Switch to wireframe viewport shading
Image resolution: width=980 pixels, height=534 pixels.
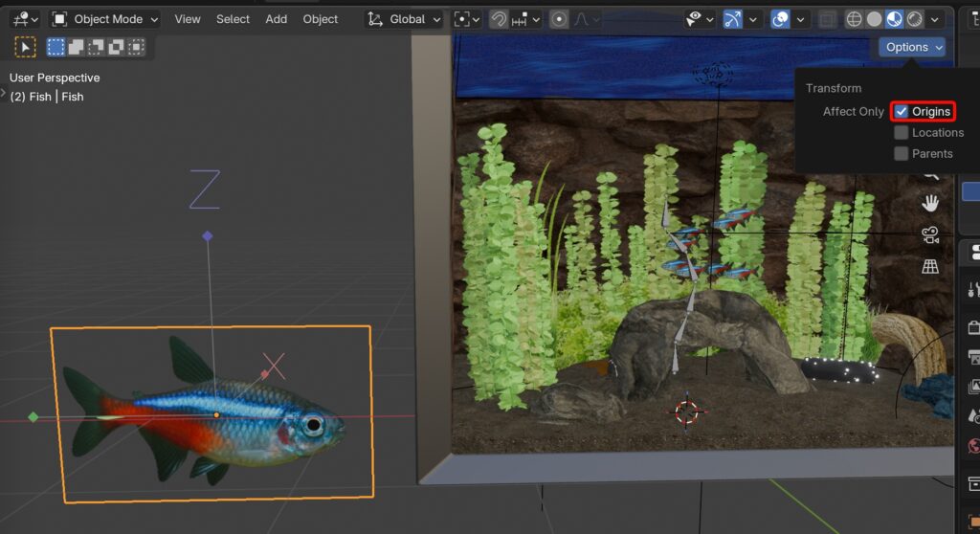pyautogui.click(x=854, y=19)
